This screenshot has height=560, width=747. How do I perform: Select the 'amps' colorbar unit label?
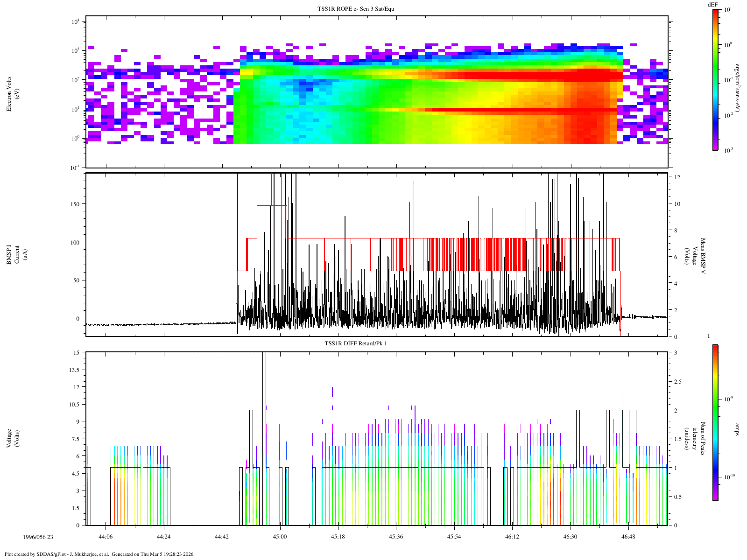click(737, 429)
